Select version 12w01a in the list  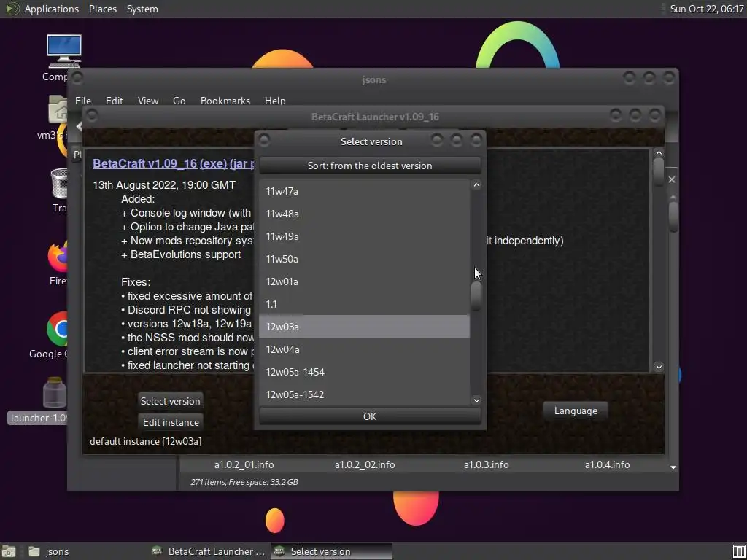(x=364, y=281)
